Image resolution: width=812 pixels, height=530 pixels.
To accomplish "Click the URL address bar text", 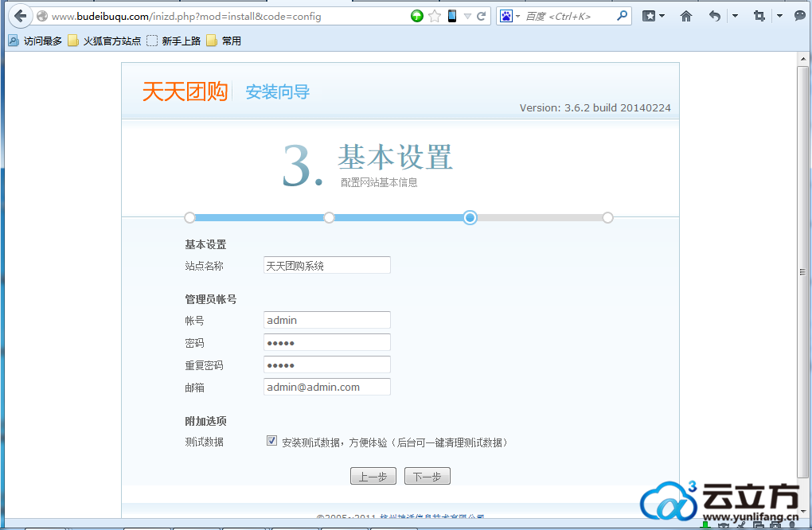I will pos(186,17).
